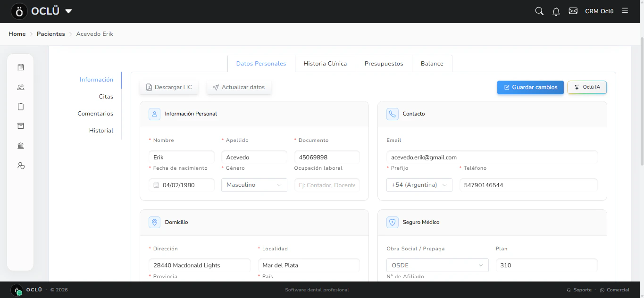Click the Seguro Médico shield icon
644x298 pixels.
click(393, 223)
